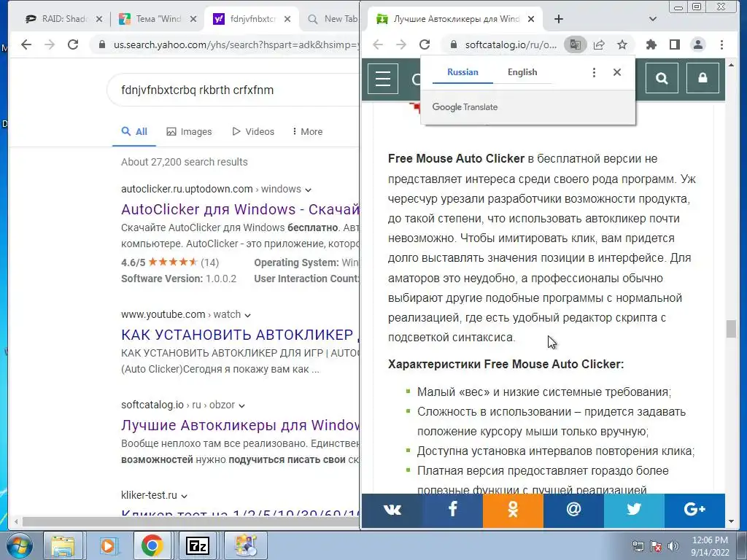This screenshot has height=560, width=747.
Task: Open the Лучшие Автокликеры для Windows result link
Action: click(x=240, y=425)
